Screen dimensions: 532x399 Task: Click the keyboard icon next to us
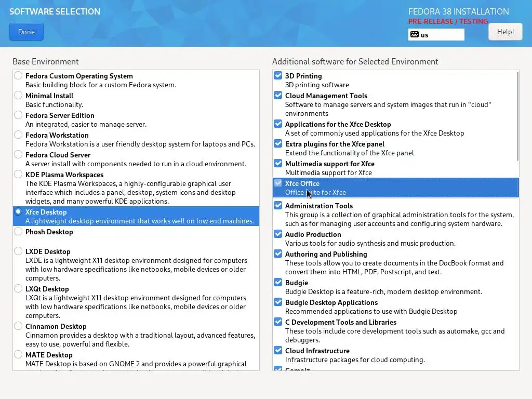click(x=414, y=35)
